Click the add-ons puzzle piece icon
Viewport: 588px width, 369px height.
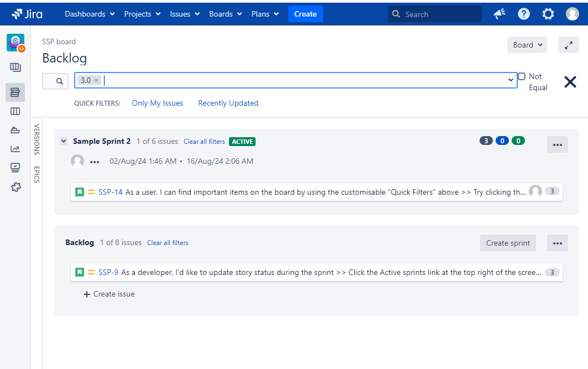[x=15, y=187]
